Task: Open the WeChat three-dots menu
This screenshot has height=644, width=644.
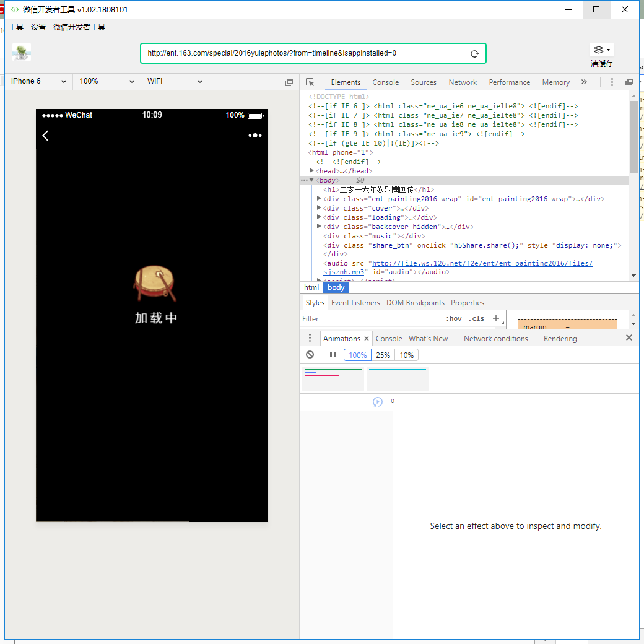Action: 255,136
